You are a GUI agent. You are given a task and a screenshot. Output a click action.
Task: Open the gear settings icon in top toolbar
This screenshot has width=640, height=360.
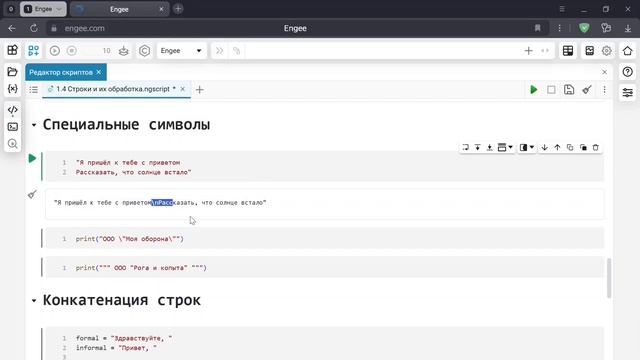point(607,51)
